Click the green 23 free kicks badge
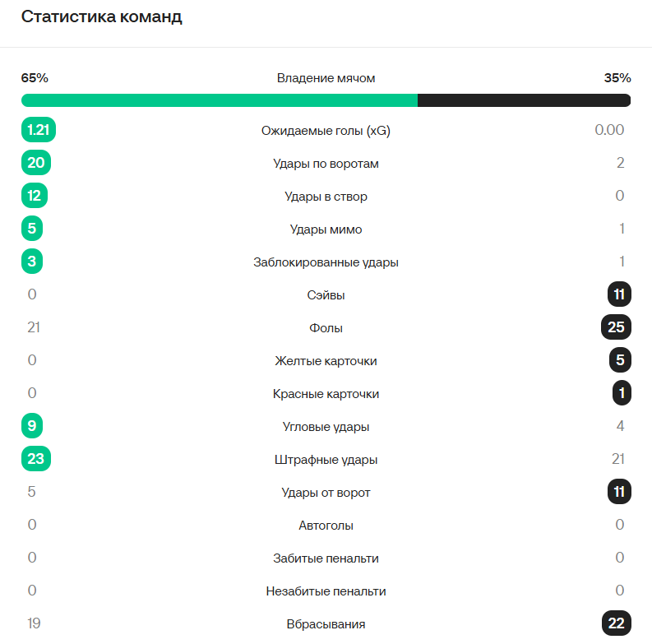The width and height of the screenshot is (652, 644). pyautogui.click(x=36, y=458)
